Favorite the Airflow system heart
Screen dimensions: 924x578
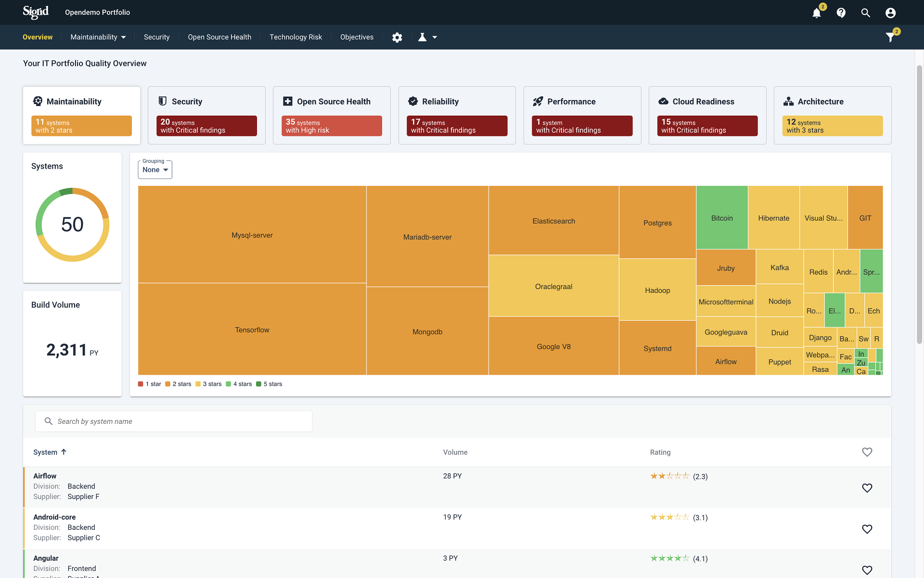tap(867, 488)
